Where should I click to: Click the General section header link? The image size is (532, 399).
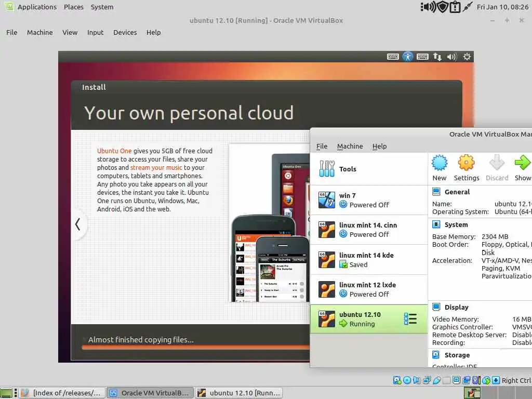click(457, 192)
